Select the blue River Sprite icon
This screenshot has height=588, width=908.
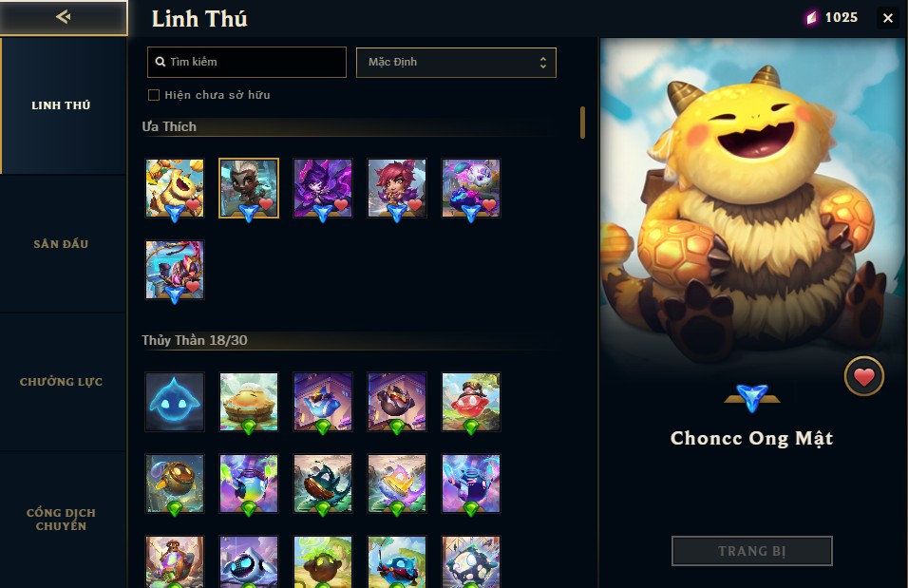pyautogui.click(x=175, y=402)
